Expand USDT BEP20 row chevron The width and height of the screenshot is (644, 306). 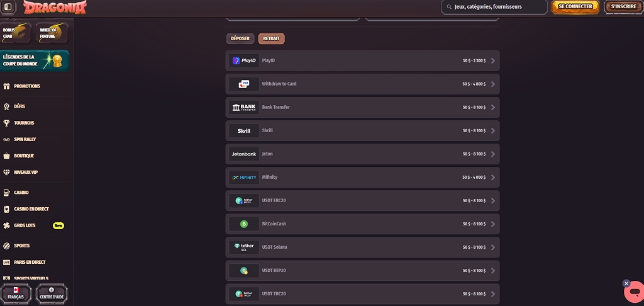point(493,271)
